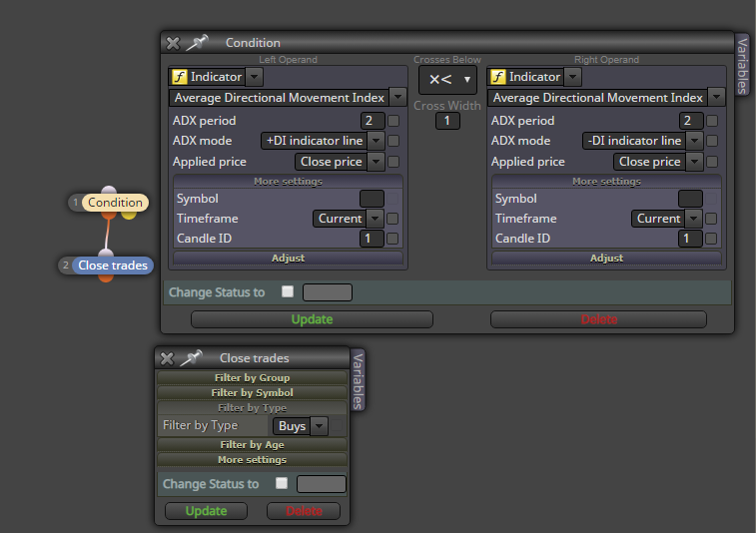Open right Applied price Close price dropdown
Screen dimensions: 756x533
click(x=694, y=162)
